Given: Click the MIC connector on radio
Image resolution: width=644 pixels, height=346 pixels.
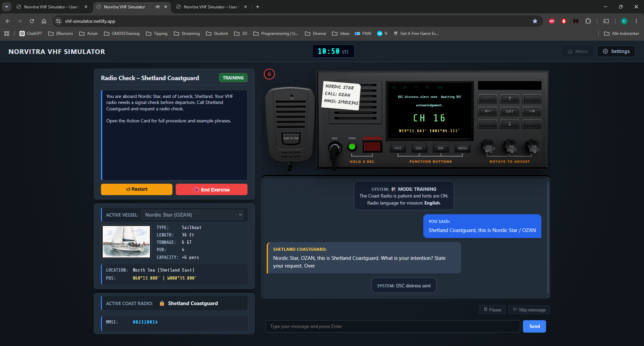Looking at the screenshot, I should pyautogui.click(x=334, y=148).
